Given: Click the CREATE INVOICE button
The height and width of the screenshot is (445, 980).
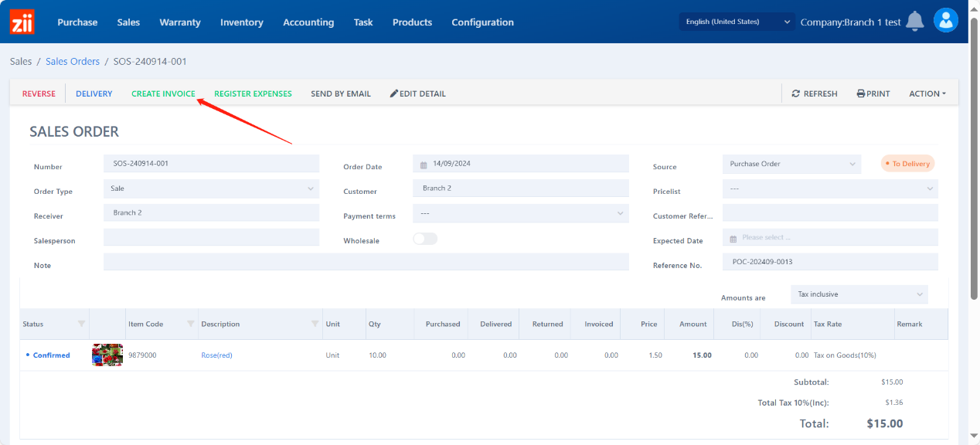Looking at the screenshot, I should (163, 93).
